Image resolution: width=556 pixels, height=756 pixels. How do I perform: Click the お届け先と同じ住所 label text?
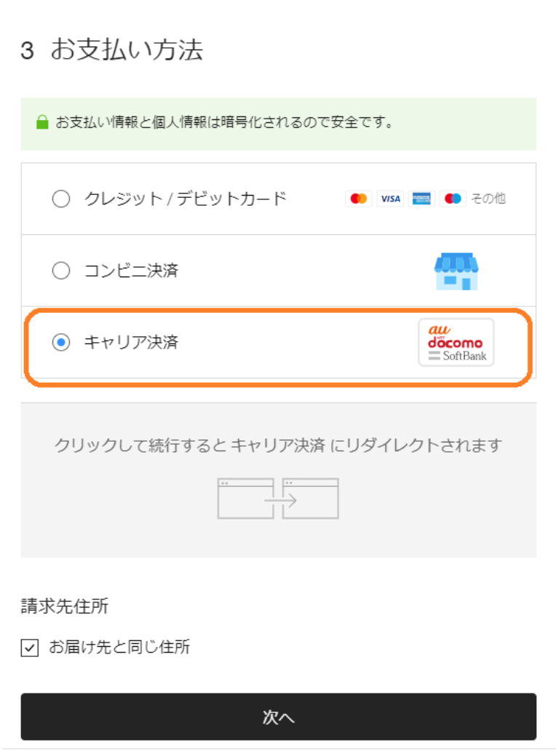tap(119, 647)
